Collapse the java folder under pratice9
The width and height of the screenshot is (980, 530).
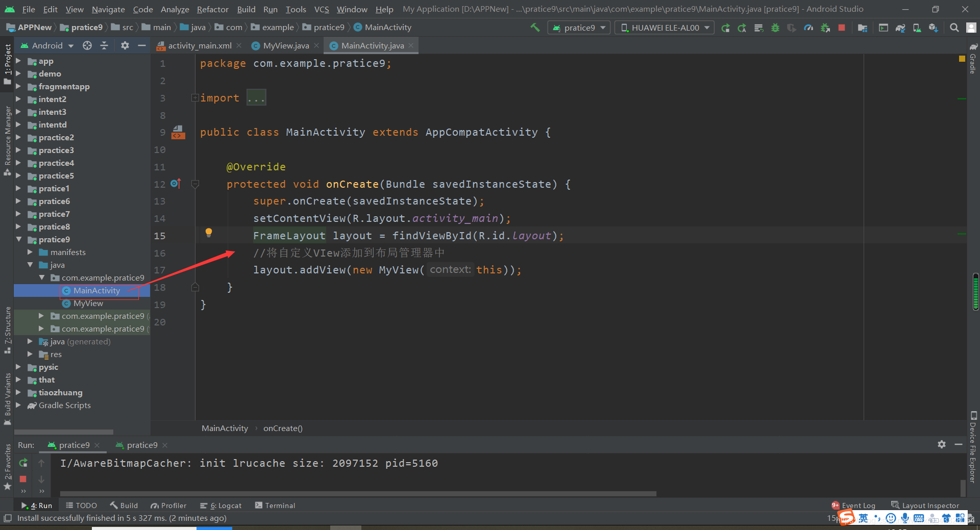tap(30, 265)
